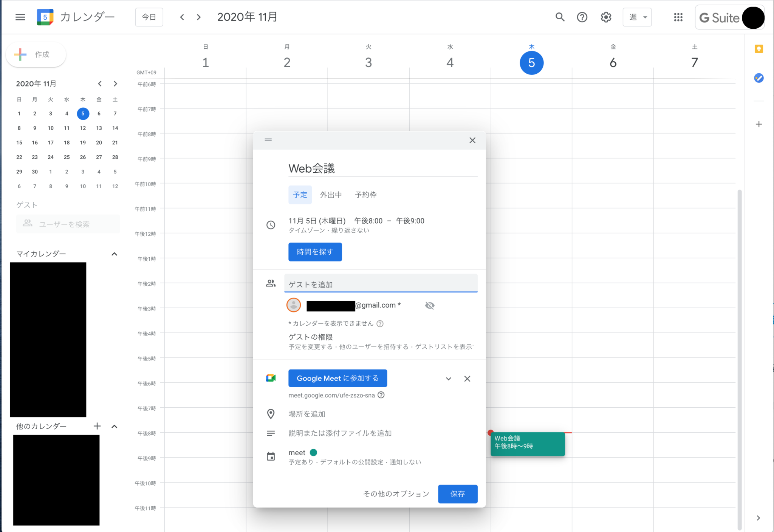
Task: Click the add location pin icon
Action: (271, 414)
